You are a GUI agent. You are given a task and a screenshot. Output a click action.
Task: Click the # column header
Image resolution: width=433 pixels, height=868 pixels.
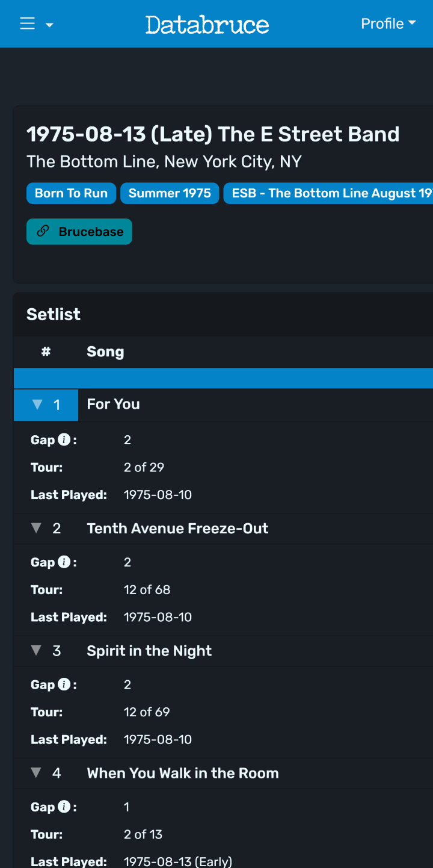pyautogui.click(x=46, y=352)
